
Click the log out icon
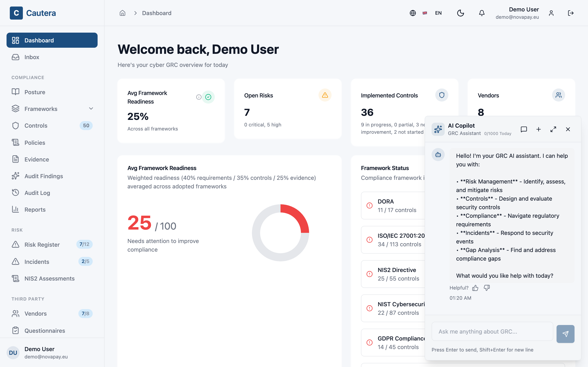click(571, 13)
